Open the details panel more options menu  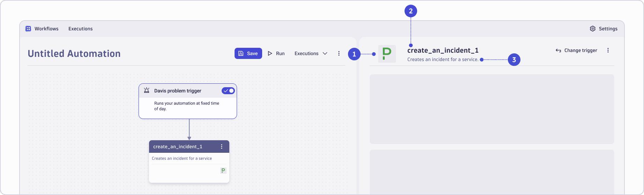[x=608, y=50]
